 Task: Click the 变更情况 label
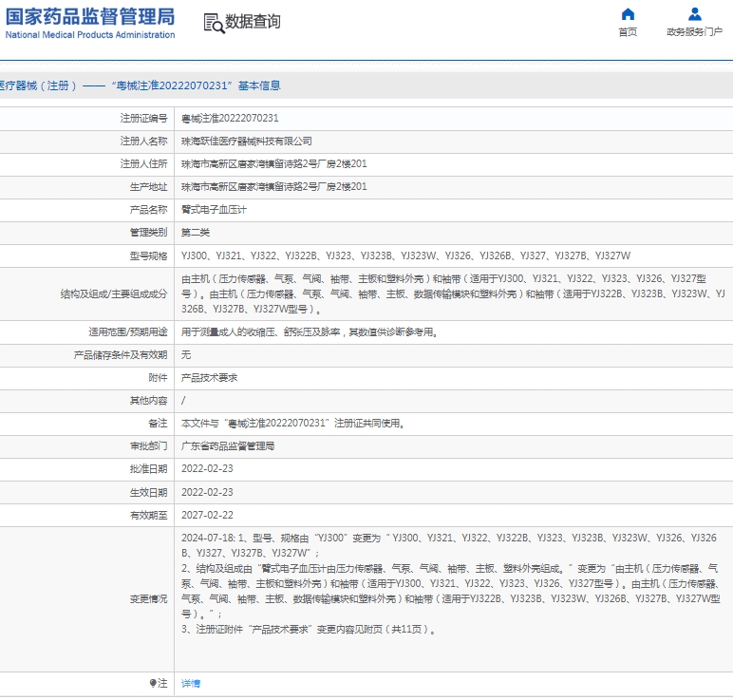(148, 599)
